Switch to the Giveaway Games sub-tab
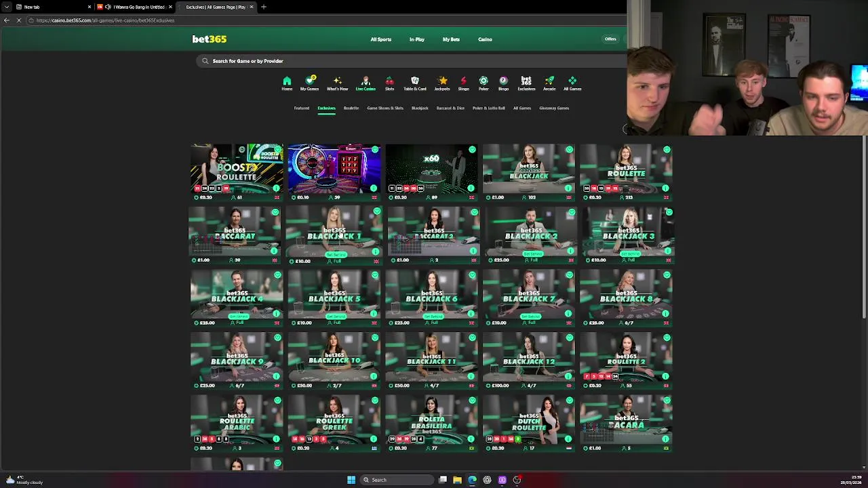Viewport: 868px width, 488px height. click(x=554, y=108)
